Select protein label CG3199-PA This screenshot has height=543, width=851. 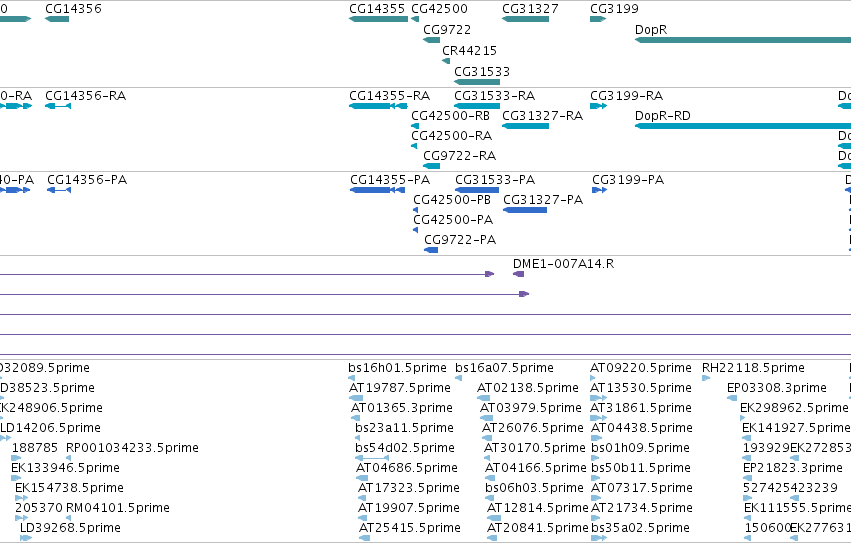(628, 180)
